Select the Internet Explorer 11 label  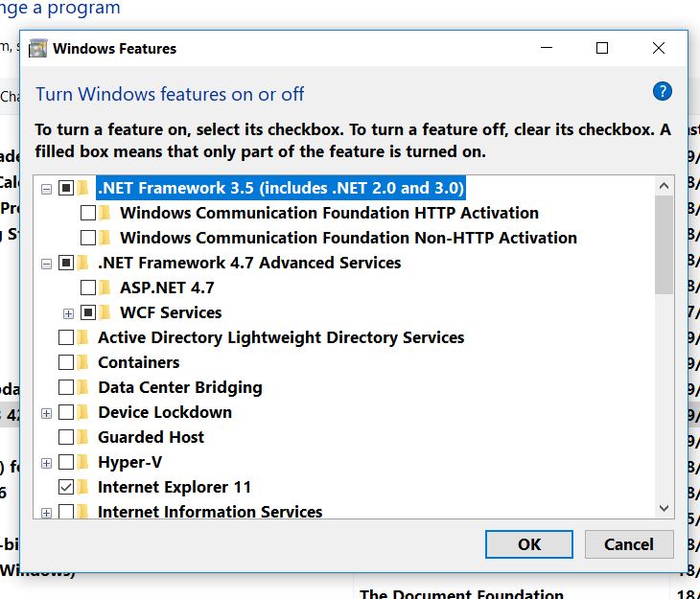click(x=175, y=487)
